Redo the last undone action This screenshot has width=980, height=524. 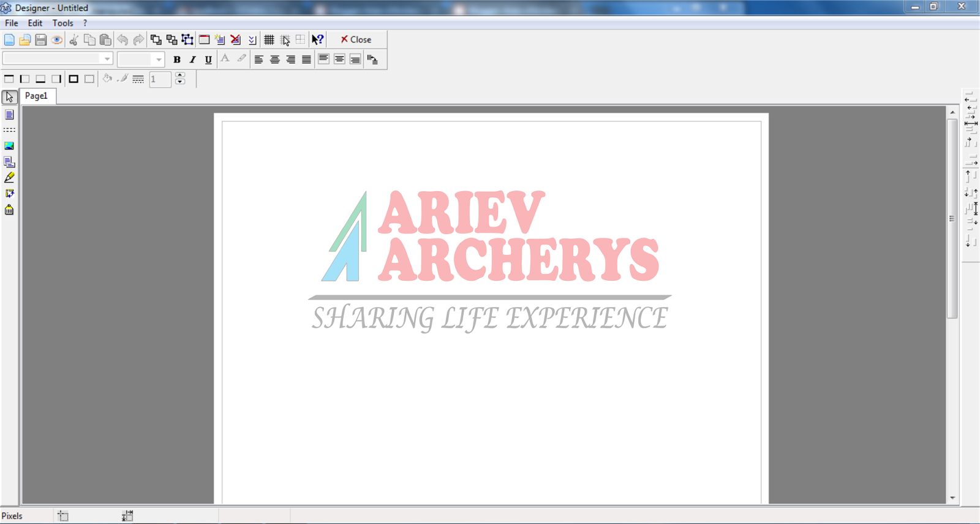138,40
